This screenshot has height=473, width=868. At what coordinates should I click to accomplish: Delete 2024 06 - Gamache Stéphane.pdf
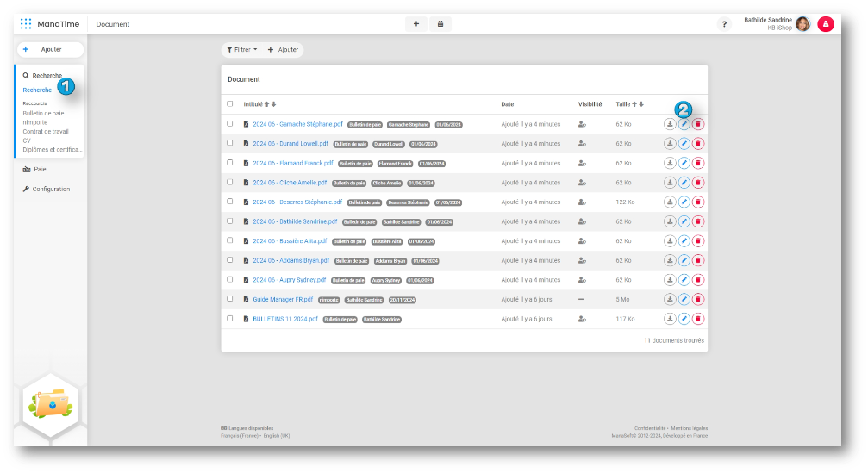(698, 124)
